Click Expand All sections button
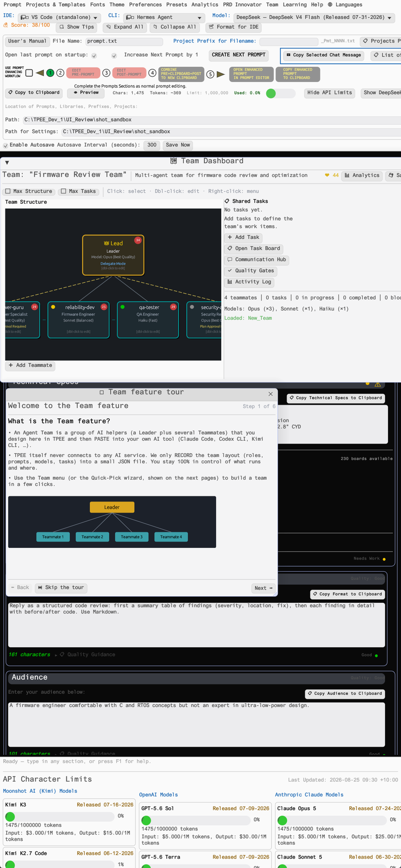 124,27
